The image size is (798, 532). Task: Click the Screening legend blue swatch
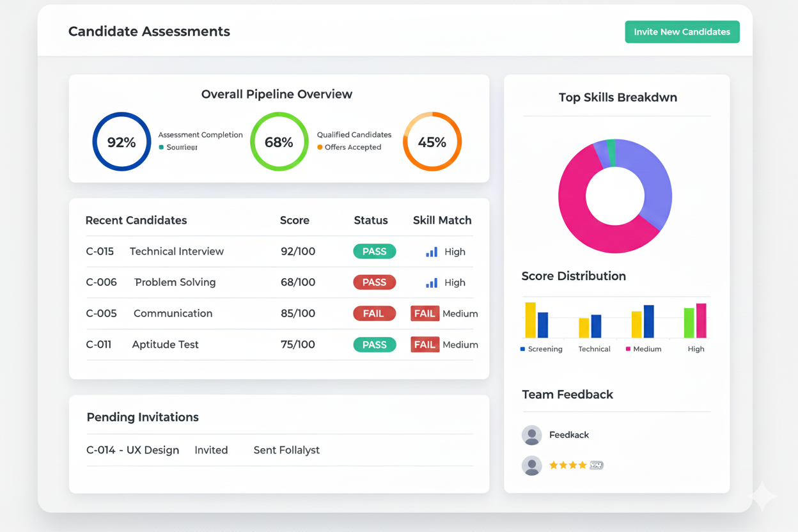pyautogui.click(x=523, y=349)
